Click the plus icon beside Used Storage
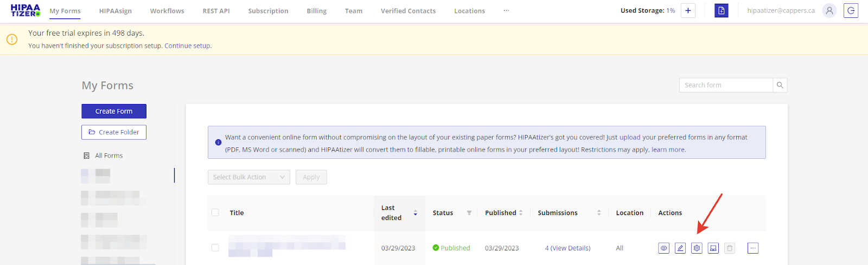The width and height of the screenshot is (868, 265). (x=688, y=11)
